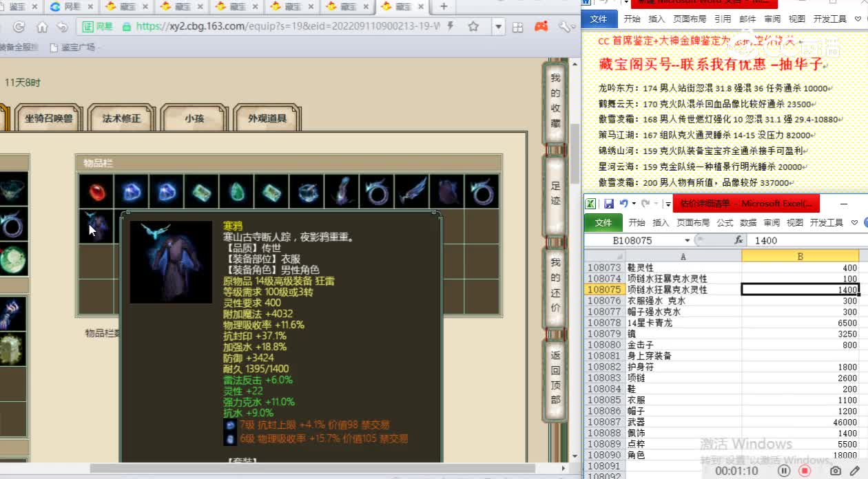Viewport: 868px width, 479px height.
Task: Switch to the 网易 browser tab
Action: point(72,7)
